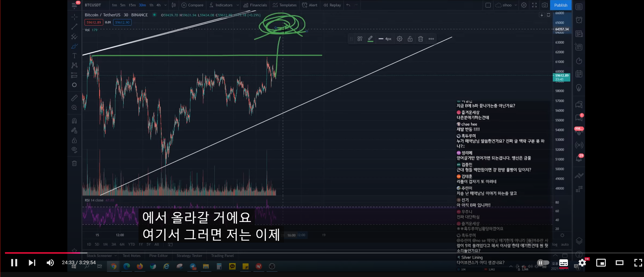Select the 15m timeframe
644x277 pixels.
point(132,5)
